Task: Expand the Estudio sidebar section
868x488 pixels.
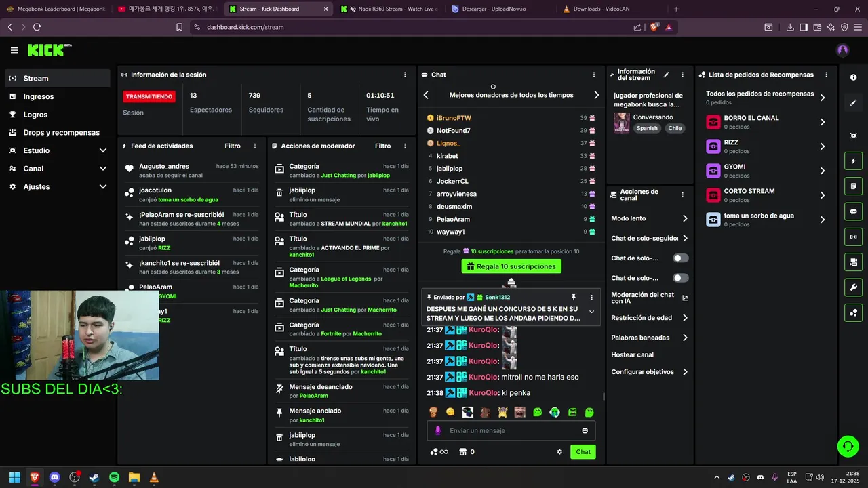Action: [x=58, y=150]
